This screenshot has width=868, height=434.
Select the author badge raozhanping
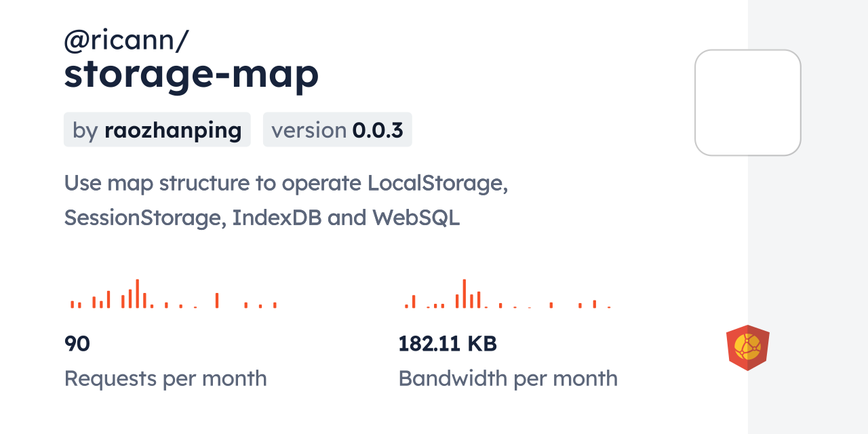tap(157, 130)
